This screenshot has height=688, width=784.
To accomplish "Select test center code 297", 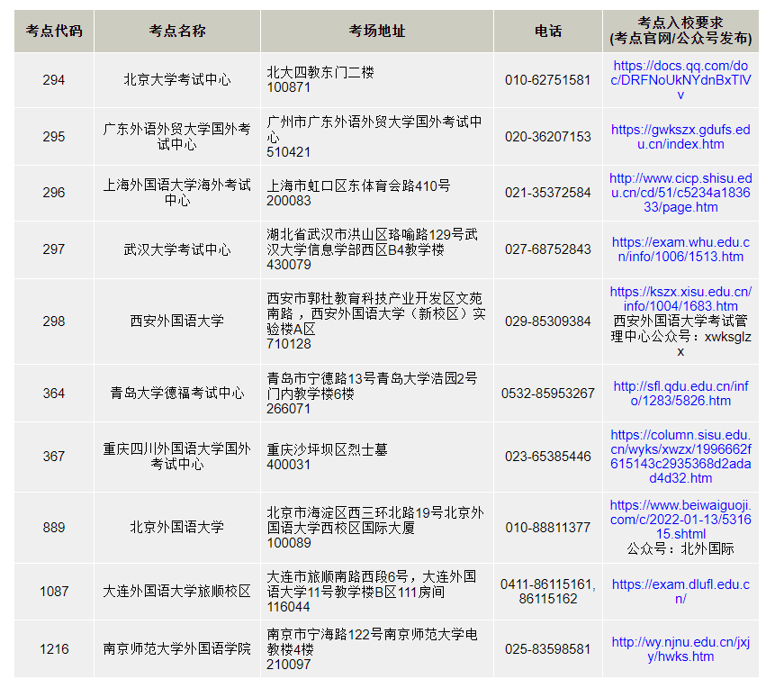I will [54, 249].
